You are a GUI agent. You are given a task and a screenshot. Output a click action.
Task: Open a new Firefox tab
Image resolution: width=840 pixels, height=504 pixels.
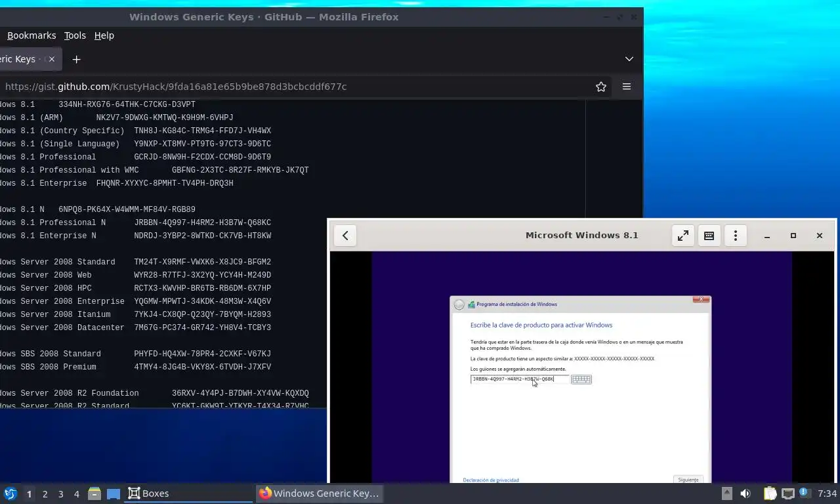click(x=76, y=59)
